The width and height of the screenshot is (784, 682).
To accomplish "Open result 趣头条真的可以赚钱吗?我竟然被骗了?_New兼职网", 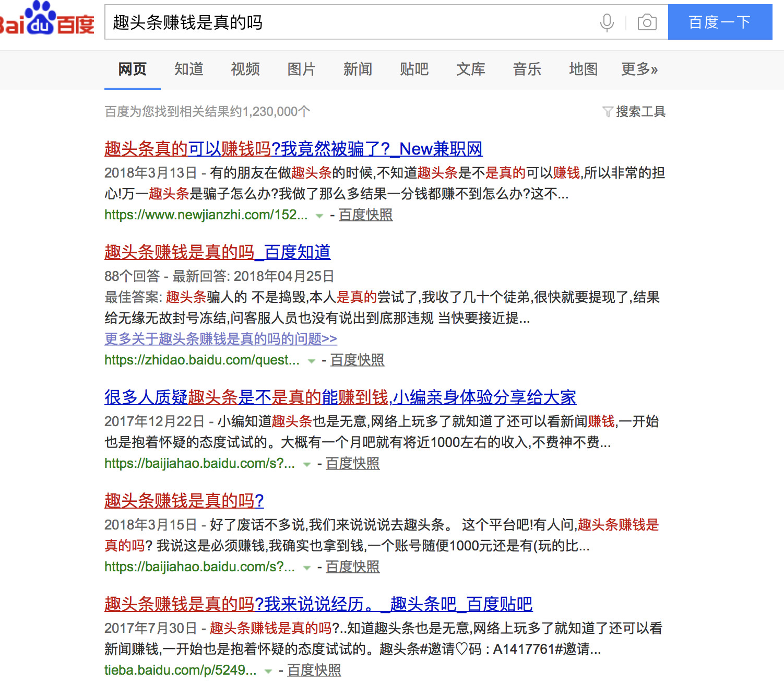I will pos(293,149).
